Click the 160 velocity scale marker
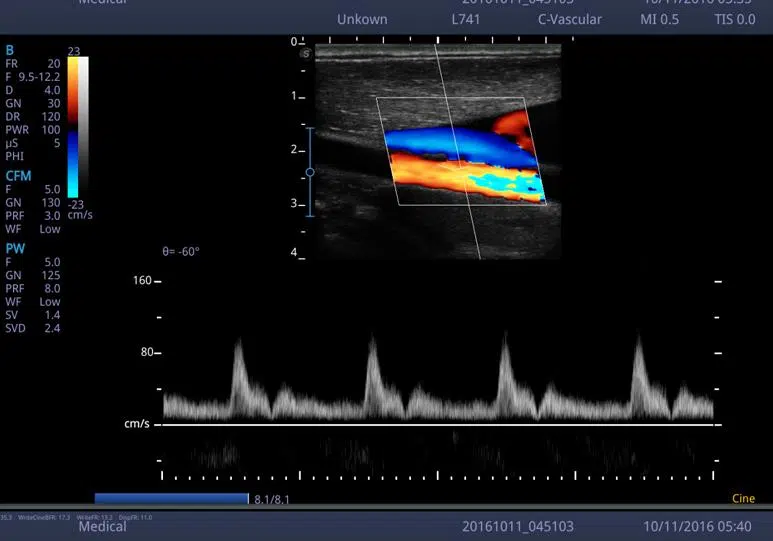This screenshot has width=773, height=541. click(141, 281)
